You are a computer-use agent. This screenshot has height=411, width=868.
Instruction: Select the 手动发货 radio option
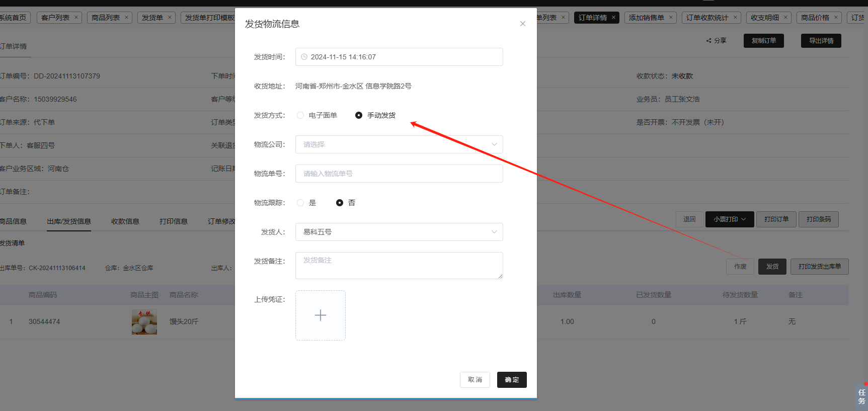coord(359,115)
